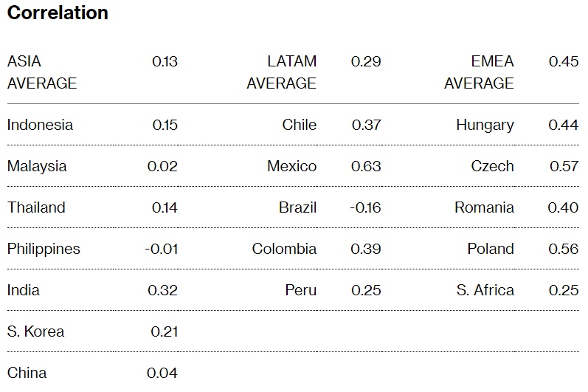Click the Philippines country label

(44, 249)
